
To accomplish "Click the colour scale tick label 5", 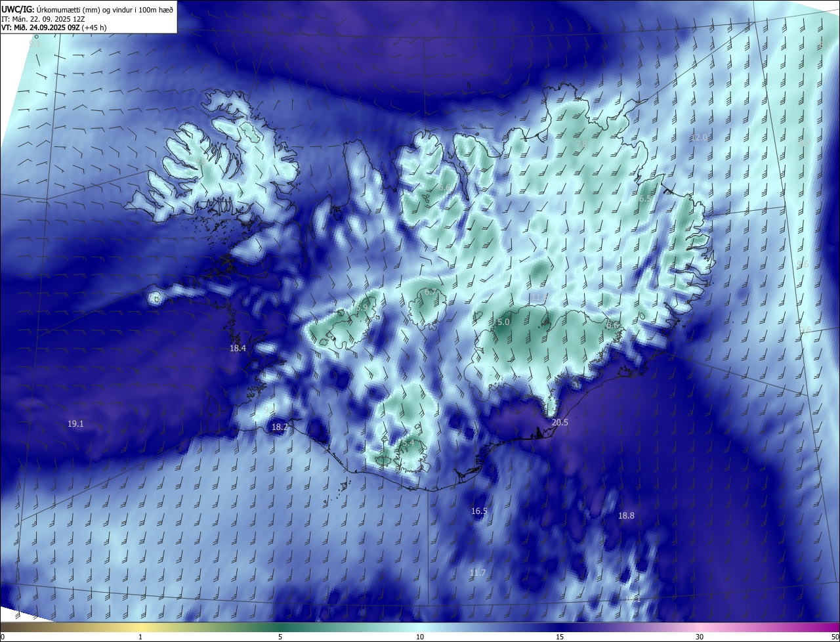I will pyautogui.click(x=280, y=637).
